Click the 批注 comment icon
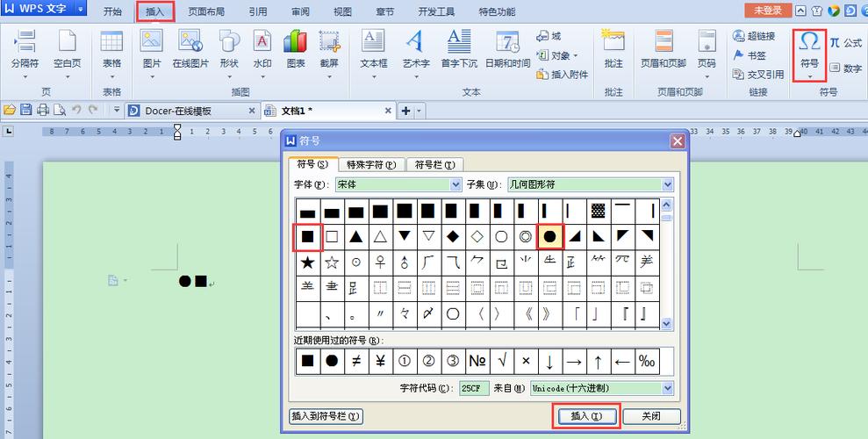 [613, 41]
